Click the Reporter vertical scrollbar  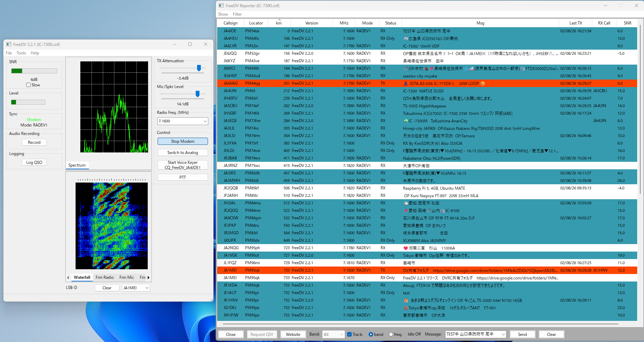pyautogui.click(x=640, y=108)
